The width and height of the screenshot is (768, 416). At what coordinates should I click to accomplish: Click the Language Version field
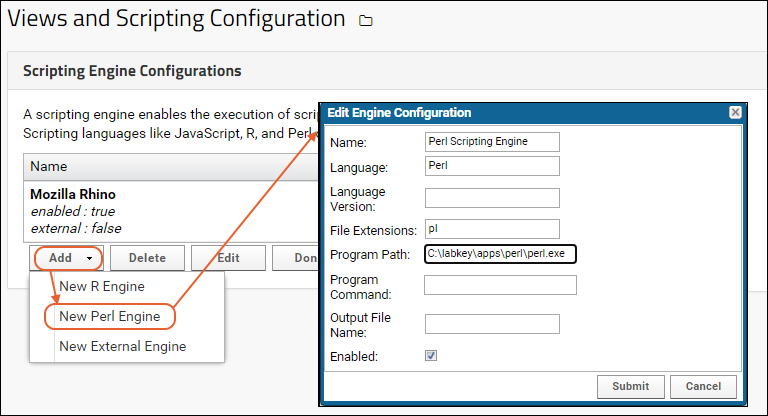pos(492,197)
